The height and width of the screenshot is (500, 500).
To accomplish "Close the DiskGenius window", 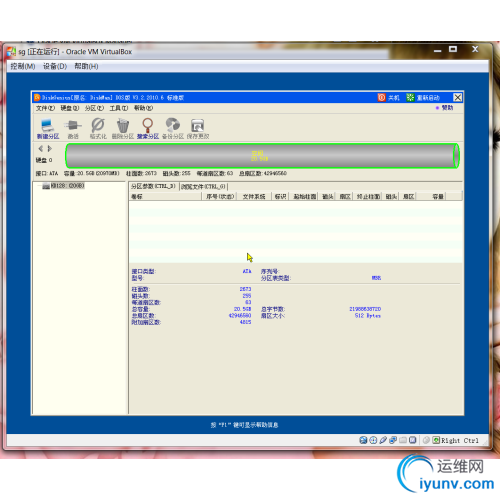I will point(458,97).
